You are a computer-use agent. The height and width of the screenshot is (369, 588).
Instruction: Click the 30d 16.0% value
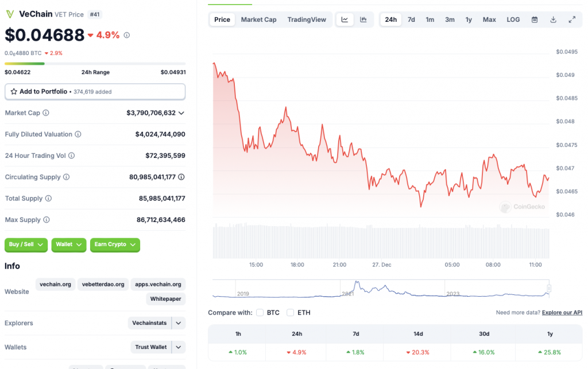tap(483, 352)
